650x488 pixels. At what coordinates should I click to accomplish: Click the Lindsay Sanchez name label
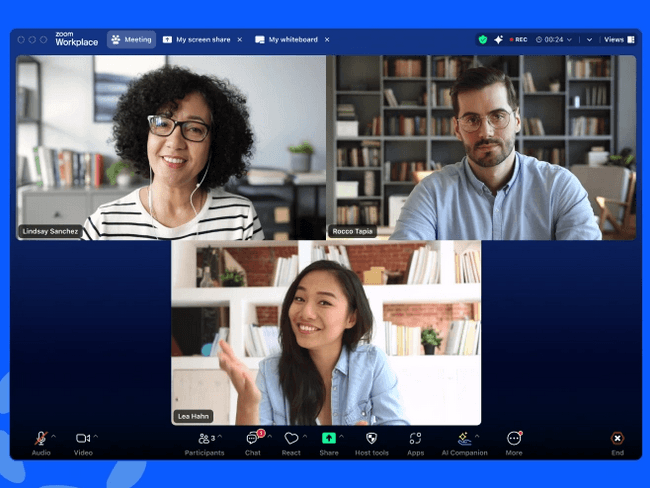point(50,231)
